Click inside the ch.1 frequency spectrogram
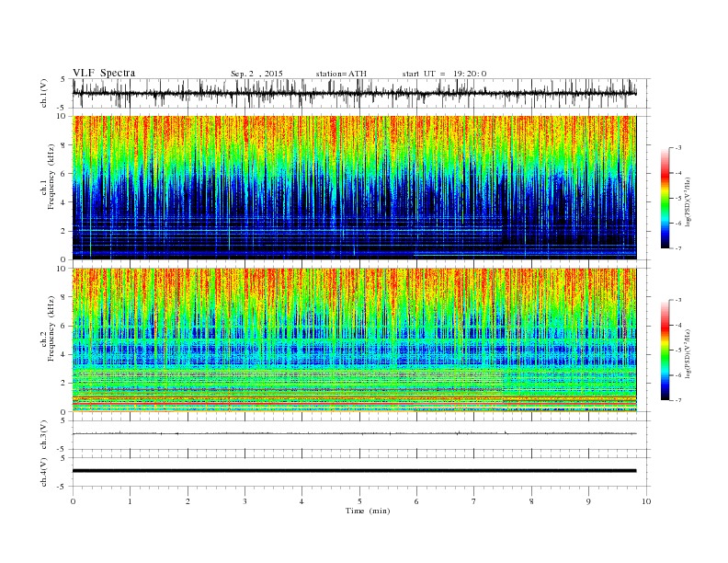The width and height of the screenshot is (728, 563). [354, 188]
